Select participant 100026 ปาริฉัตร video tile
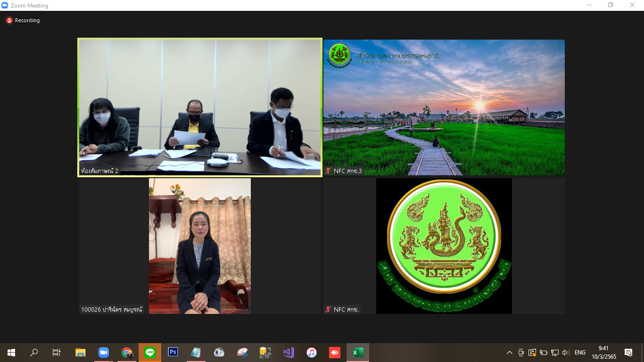The height and width of the screenshot is (362, 644). [x=200, y=246]
